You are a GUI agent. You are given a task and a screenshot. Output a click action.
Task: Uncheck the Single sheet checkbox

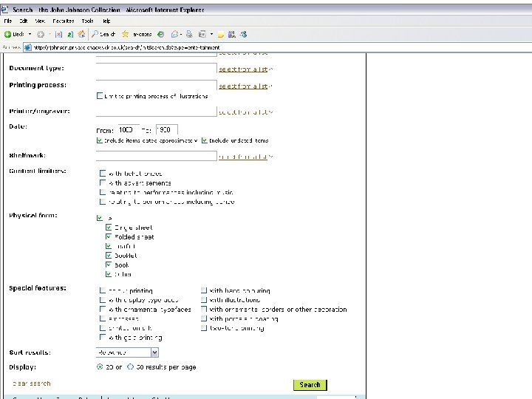point(109,228)
